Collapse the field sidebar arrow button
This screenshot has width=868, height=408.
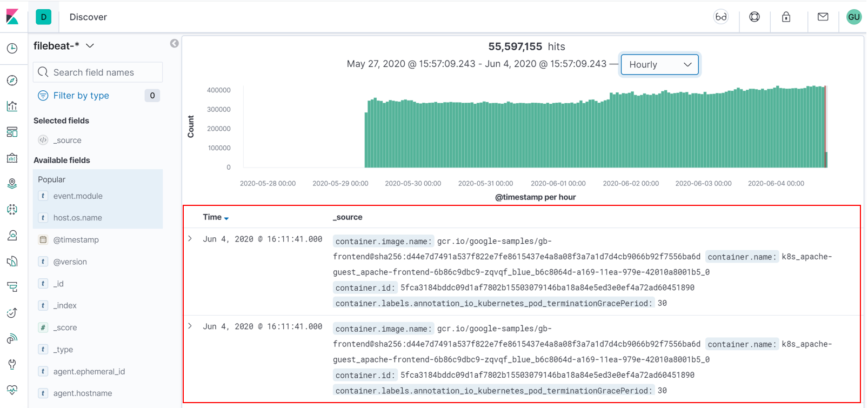tap(174, 43)
